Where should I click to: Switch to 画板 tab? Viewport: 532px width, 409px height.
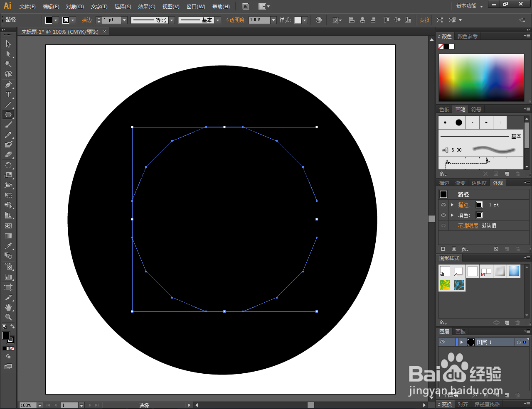[461, 332]
